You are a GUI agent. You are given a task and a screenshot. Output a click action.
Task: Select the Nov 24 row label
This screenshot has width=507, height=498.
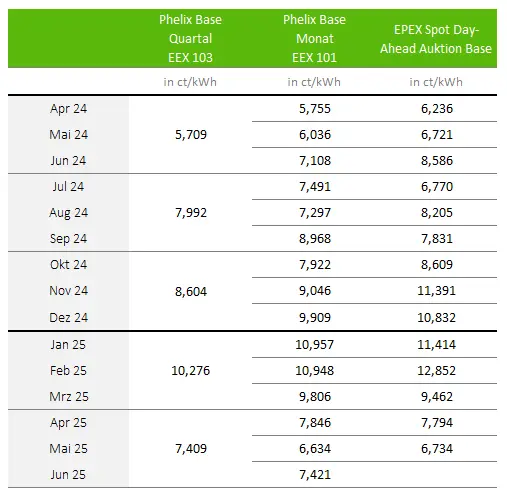(x=68, y=291)
